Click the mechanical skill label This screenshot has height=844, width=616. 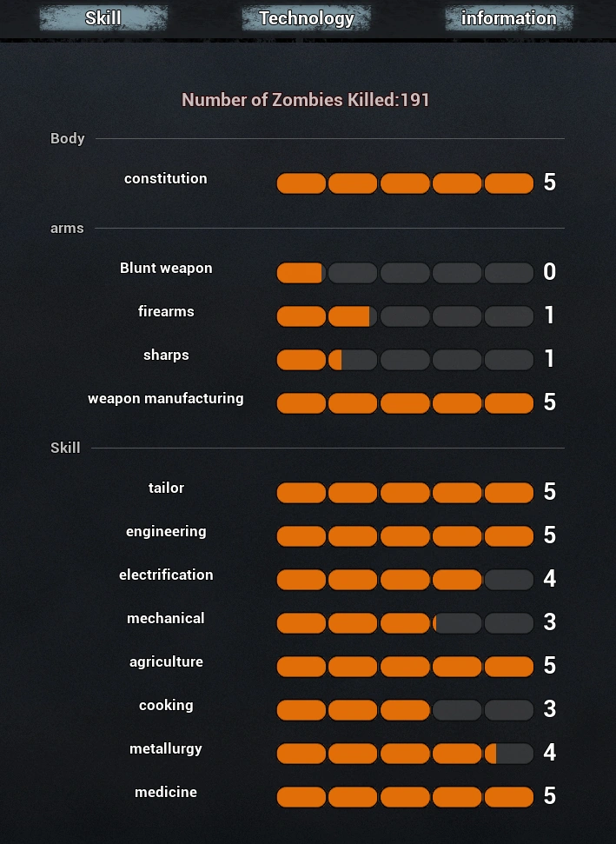click(166, 619)
